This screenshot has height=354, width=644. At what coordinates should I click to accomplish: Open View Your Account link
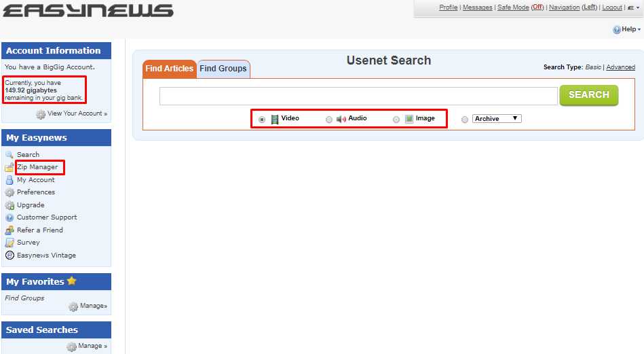(77, 113)
